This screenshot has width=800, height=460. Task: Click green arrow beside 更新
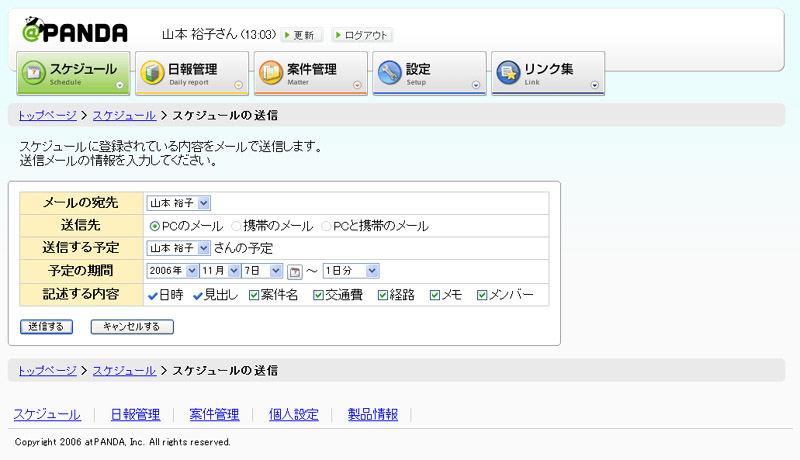pyautogui.click(x=287, y=35)
